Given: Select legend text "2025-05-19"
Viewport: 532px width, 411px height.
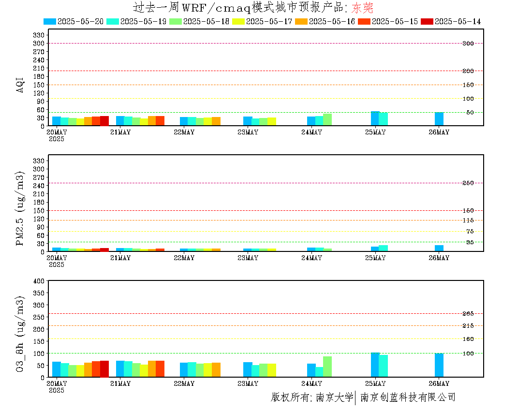Looking at the screenshot, I should pyautogui.click(x=143, y=21).
